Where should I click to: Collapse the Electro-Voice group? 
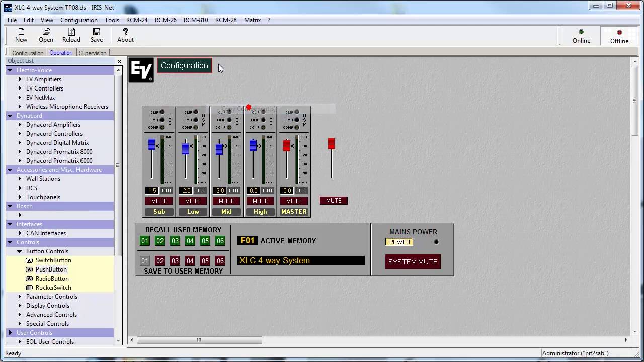10,70
